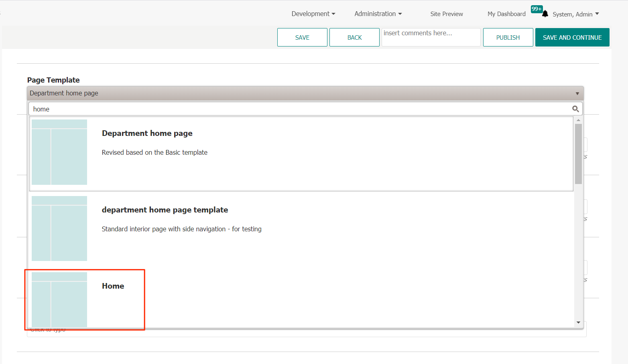Pick the Home template thumbnail

(x=59, y=299)
